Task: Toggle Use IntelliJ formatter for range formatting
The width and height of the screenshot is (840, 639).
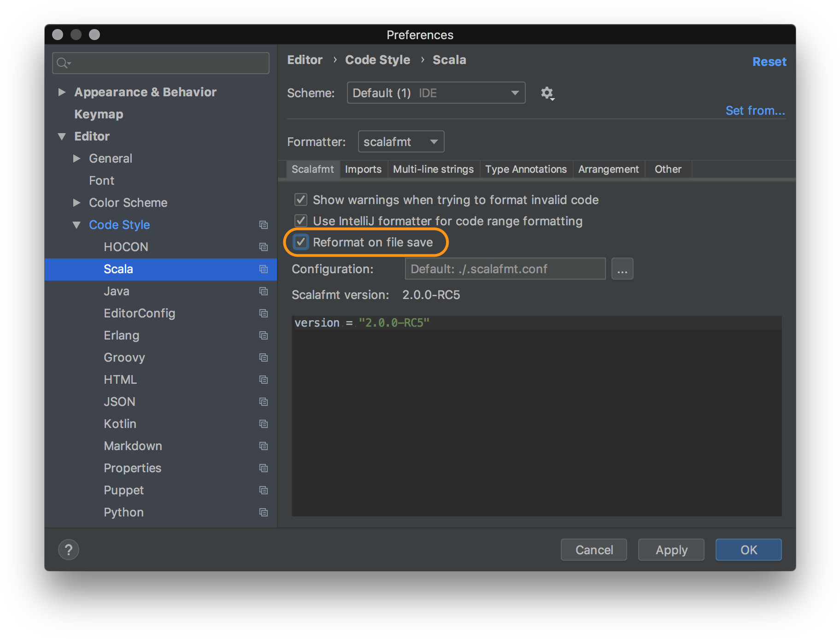Action: 301,221
